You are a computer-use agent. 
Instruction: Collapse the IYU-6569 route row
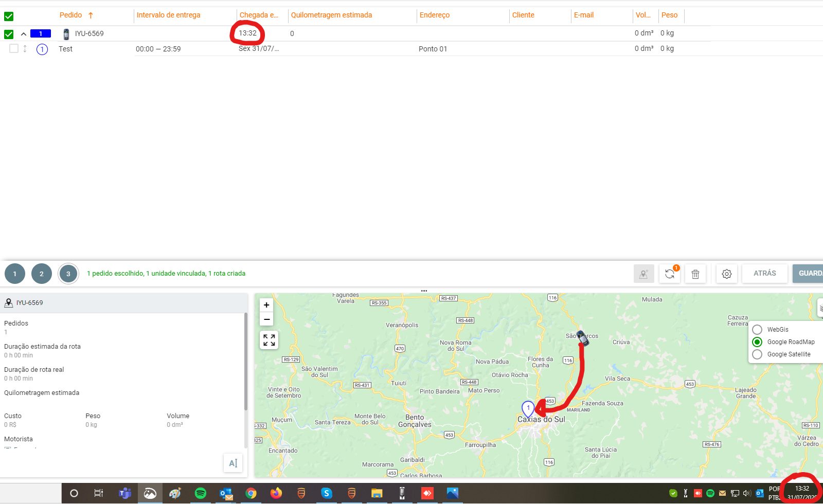click(24, 34)
